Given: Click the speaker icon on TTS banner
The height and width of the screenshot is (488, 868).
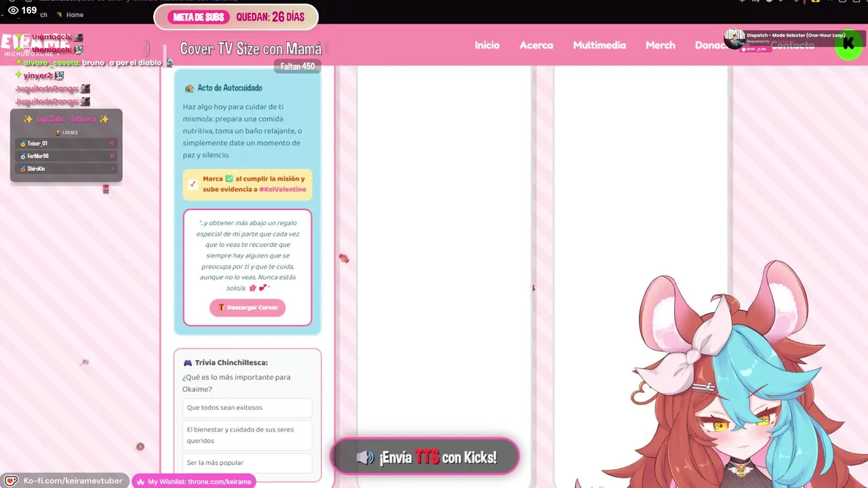Looking at the screenshot, I should point(365,458).
